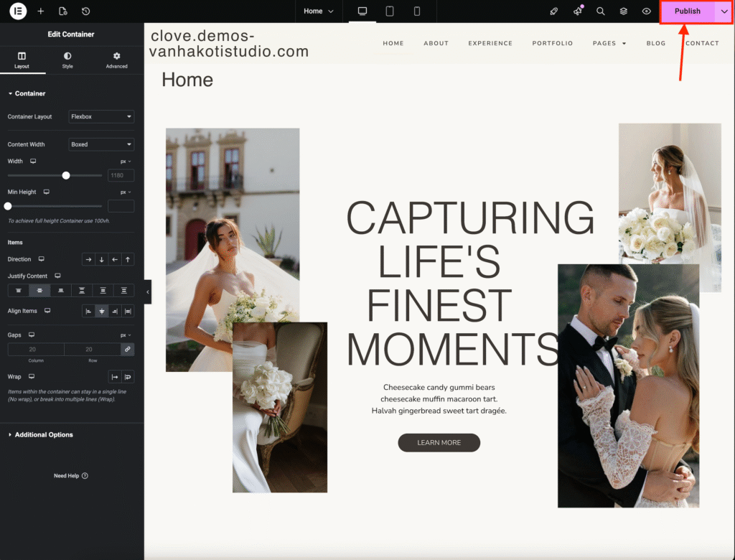Switch to mobile responsive view
735x560 pixels.
417,11
